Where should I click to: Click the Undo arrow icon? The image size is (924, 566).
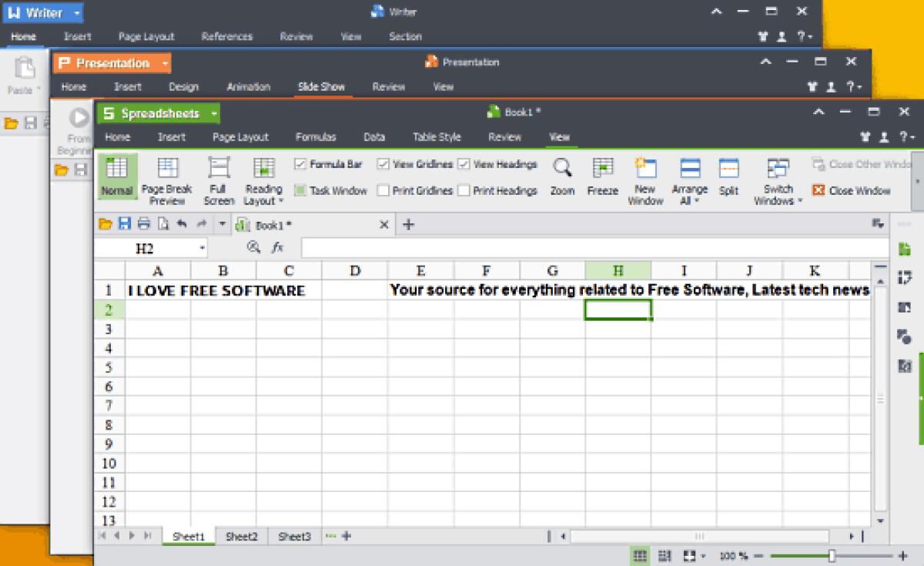coord(182,225)
